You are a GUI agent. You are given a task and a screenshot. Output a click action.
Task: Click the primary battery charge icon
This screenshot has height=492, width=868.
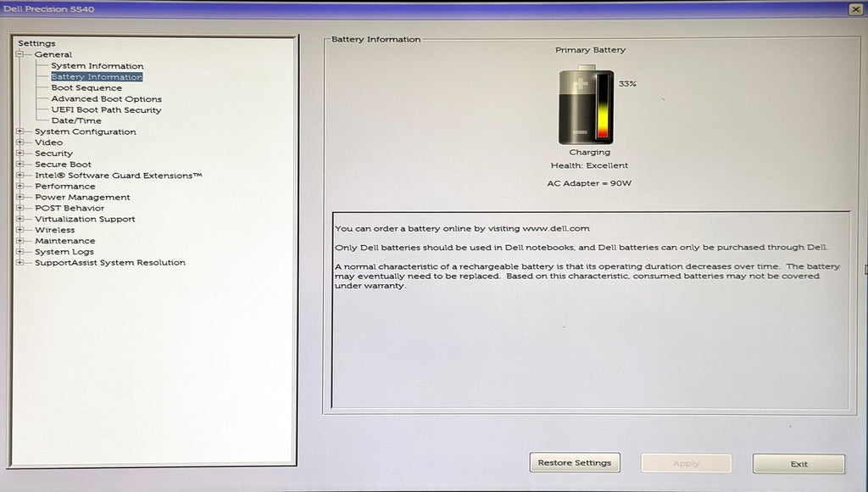(586, 105)
